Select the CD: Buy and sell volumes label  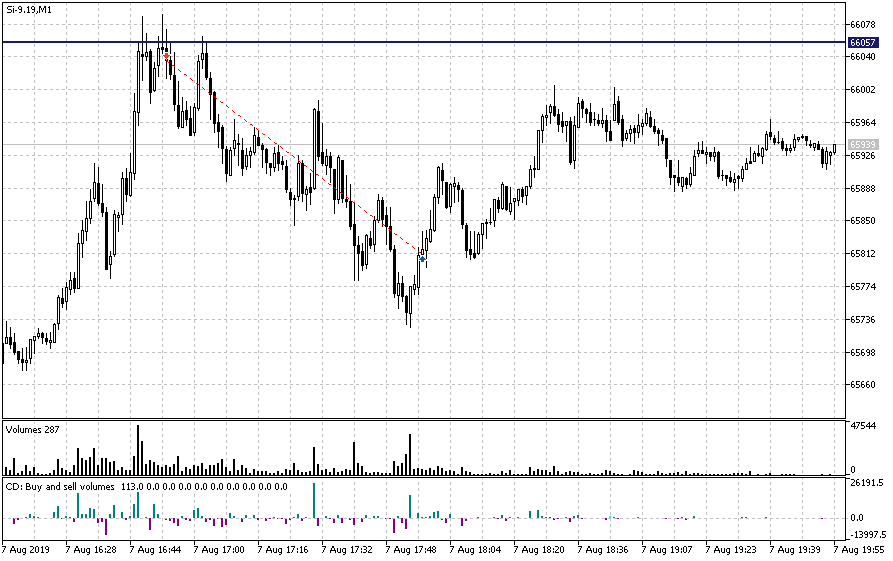coord(60,486)
